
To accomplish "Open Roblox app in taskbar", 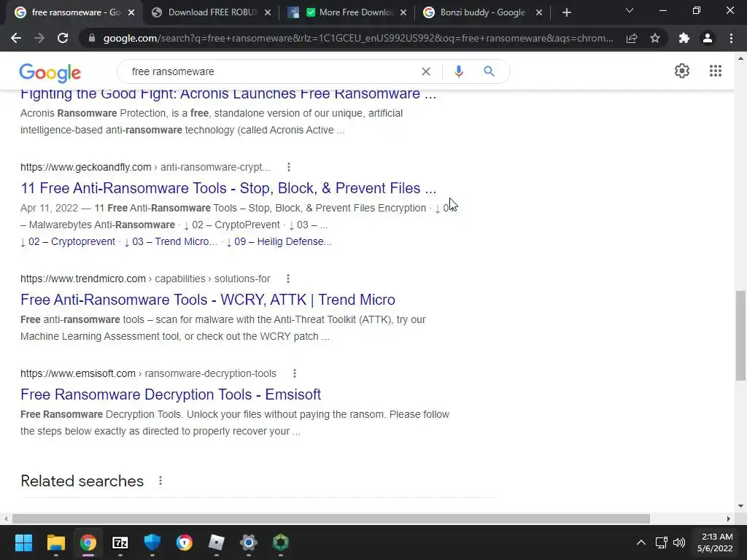I will pos(216,542).
